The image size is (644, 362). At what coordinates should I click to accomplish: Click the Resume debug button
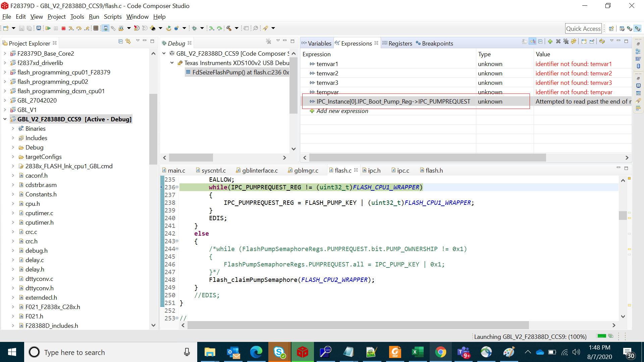48,28
